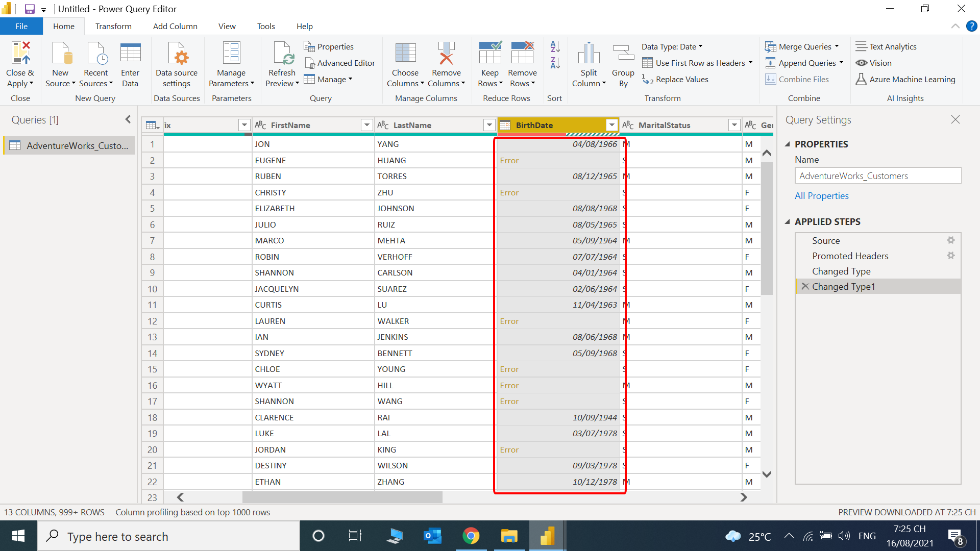Open FirstName column filter dropdown
Viewport: 980px width, 551px height.
pos(366,125)
